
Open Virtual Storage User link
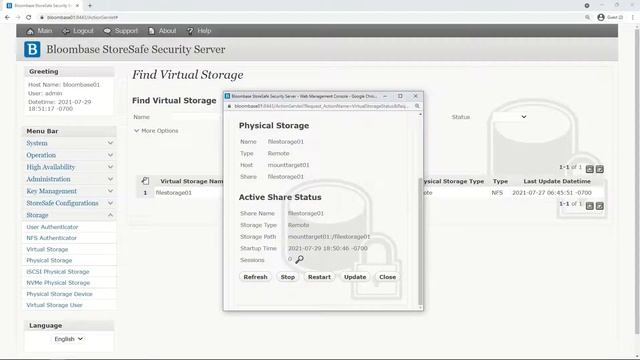click(54, 305)
